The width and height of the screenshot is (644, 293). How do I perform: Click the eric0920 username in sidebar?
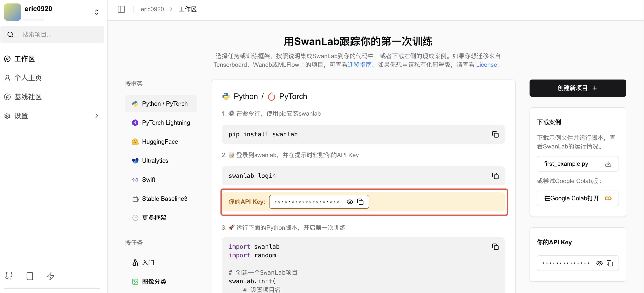[x=38, y=9]
